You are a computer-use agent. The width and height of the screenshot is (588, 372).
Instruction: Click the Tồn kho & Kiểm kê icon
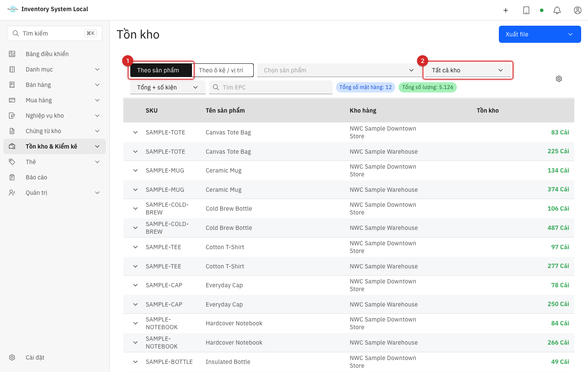[x=12, y=146]
